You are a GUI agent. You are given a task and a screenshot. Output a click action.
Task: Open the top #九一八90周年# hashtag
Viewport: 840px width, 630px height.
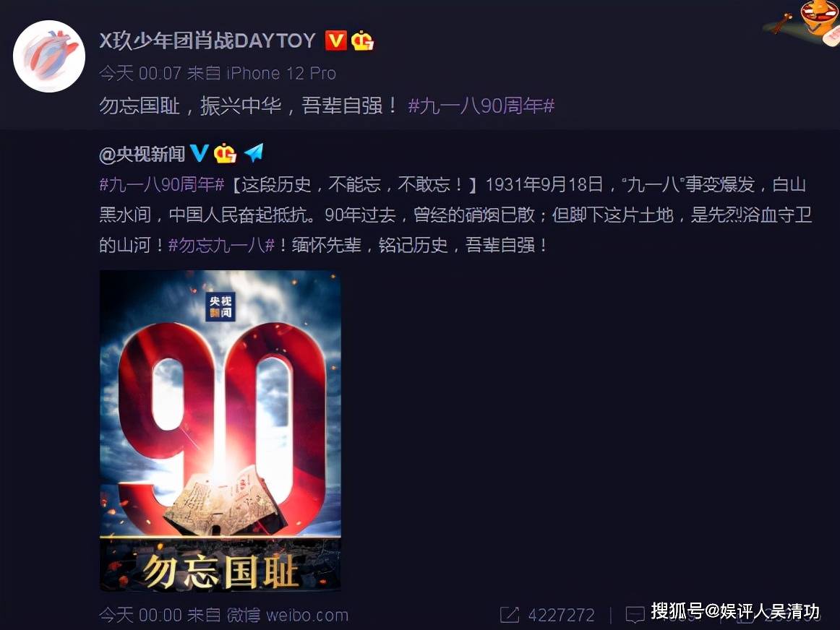481,105
